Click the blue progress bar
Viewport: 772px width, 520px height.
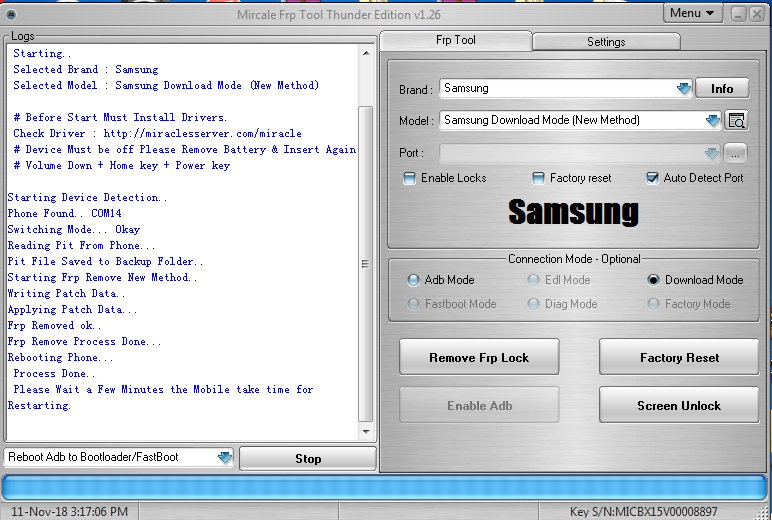point(385,488)
